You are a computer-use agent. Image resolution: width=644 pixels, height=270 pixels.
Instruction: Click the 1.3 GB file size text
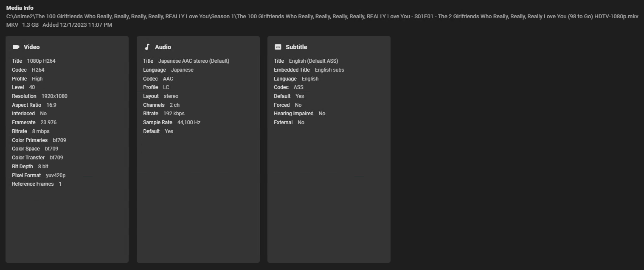[30, 25]
